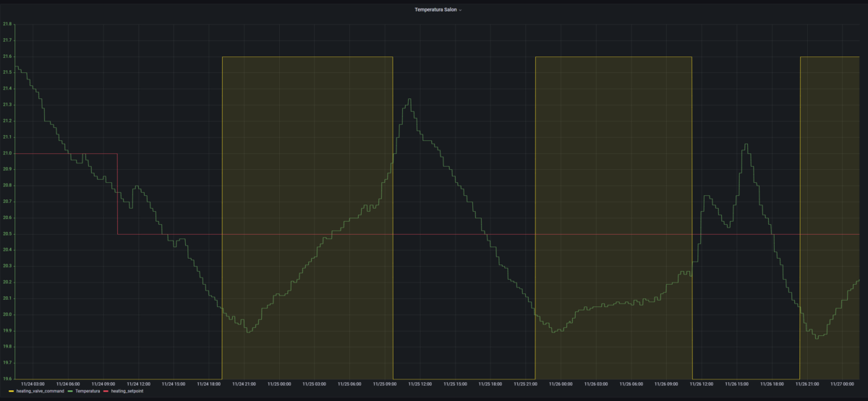Click the 19.6 y-axis minimum label

[8, 379]
